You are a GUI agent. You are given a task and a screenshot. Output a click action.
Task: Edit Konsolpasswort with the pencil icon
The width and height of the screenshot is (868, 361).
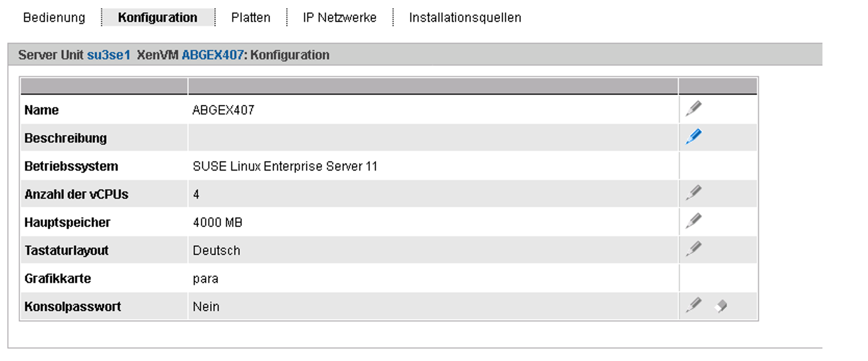tap(693, 305)
